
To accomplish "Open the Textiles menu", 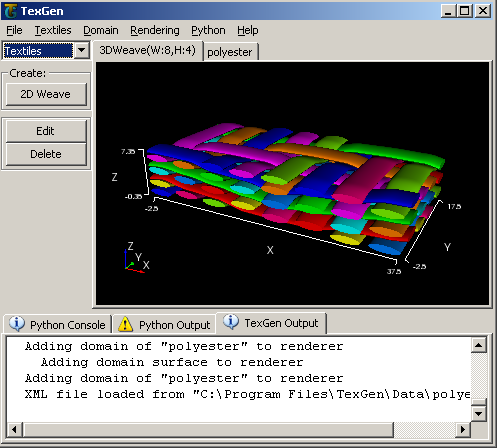I will [53, 30].
